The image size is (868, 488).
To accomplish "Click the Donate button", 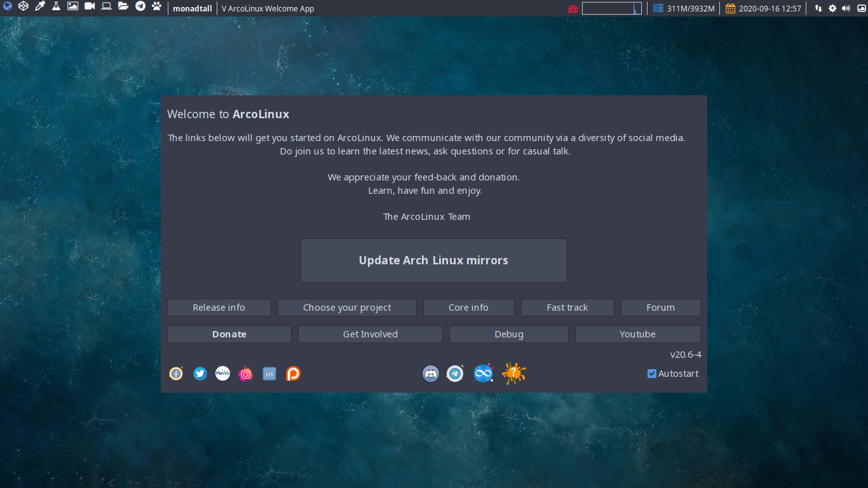I will 229,334.
